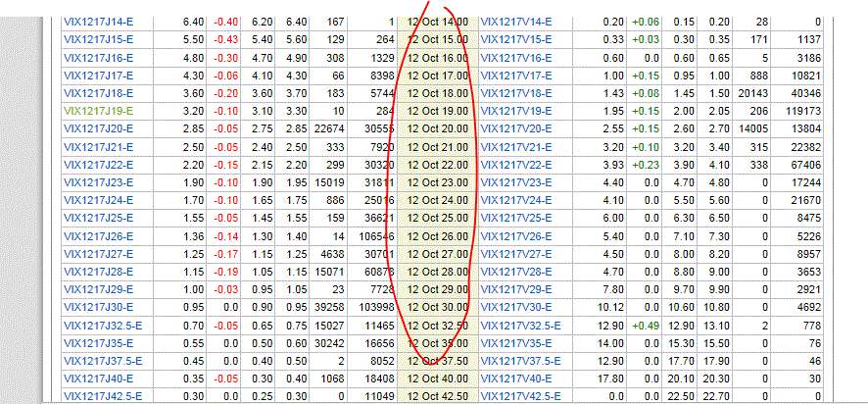Open the VIX1217J15-E call option link

(99, 40)
